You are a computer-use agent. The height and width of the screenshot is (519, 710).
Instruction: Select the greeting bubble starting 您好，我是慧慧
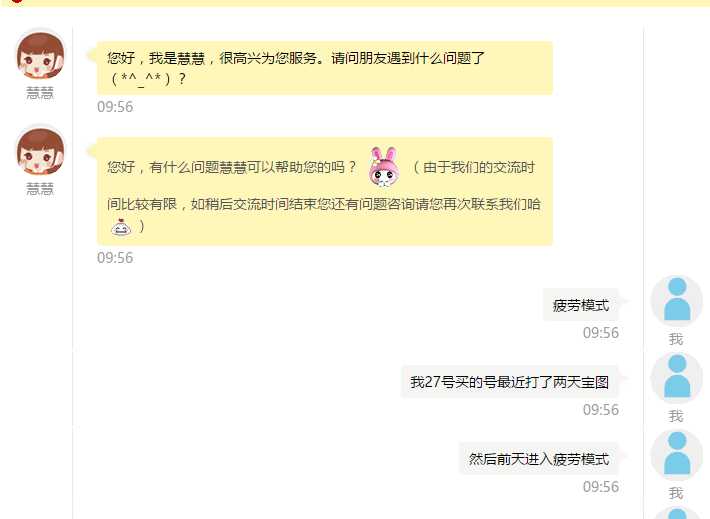pyautogui.click(x=325, y=68)
